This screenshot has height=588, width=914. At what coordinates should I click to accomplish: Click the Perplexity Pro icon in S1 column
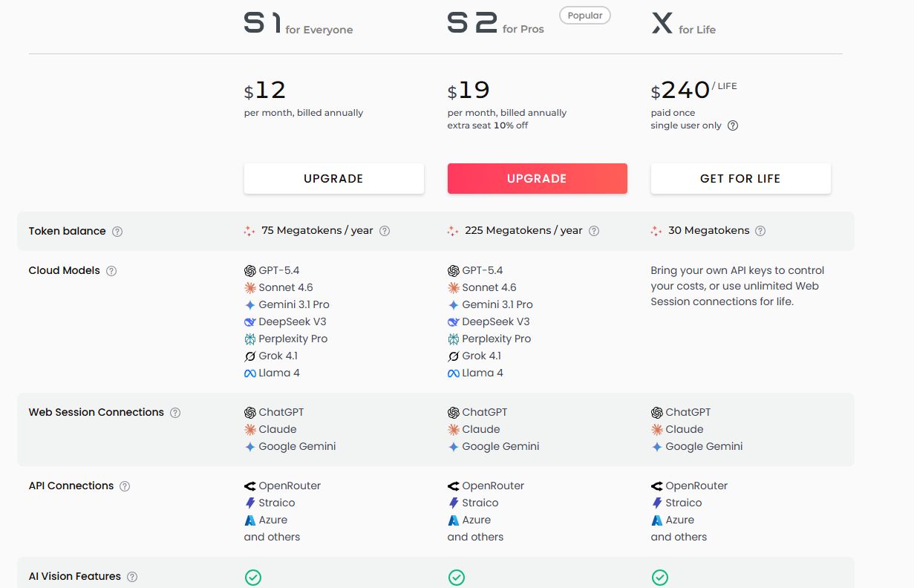(250, 339)
